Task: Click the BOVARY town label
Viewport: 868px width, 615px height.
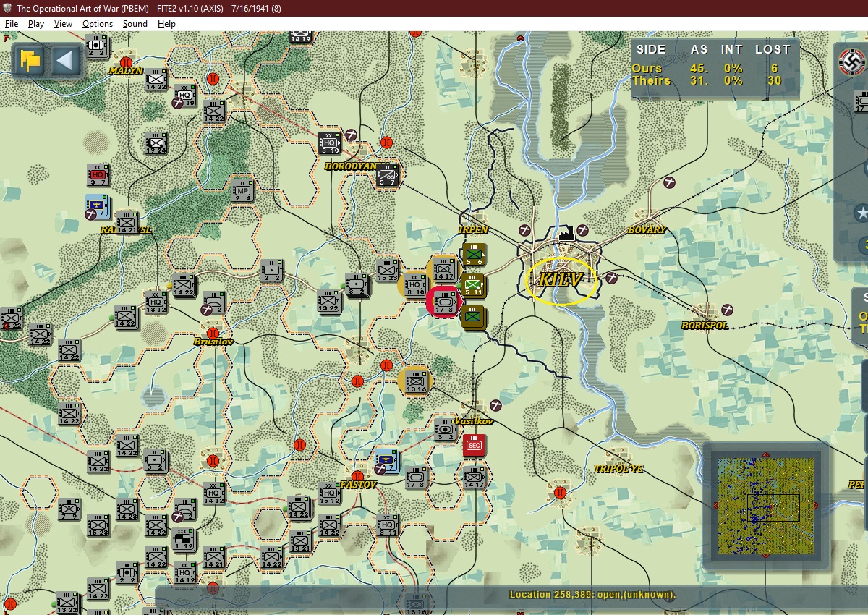Action: coord(647,230)
